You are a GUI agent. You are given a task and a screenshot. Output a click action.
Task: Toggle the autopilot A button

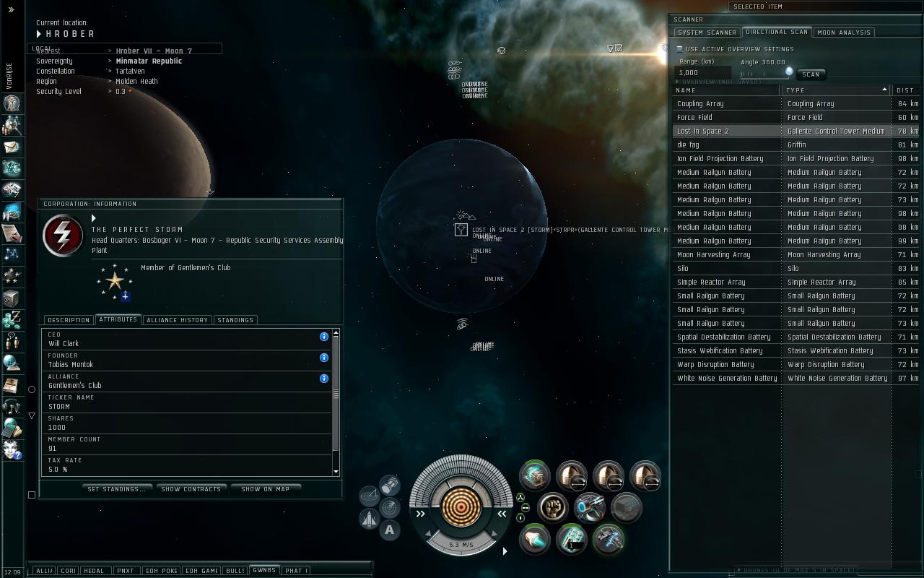coord(390,530)
